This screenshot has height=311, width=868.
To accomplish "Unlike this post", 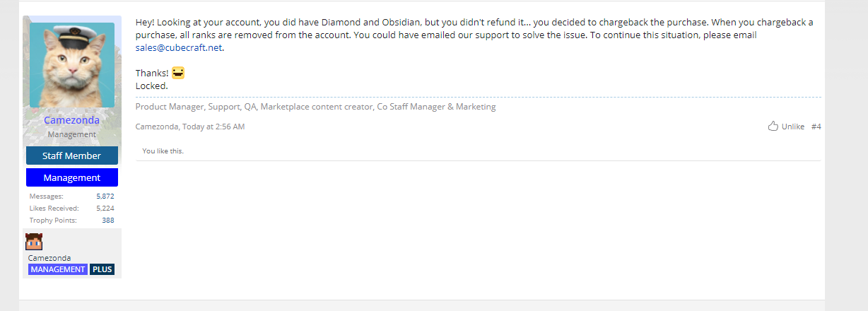I will 793,127.
